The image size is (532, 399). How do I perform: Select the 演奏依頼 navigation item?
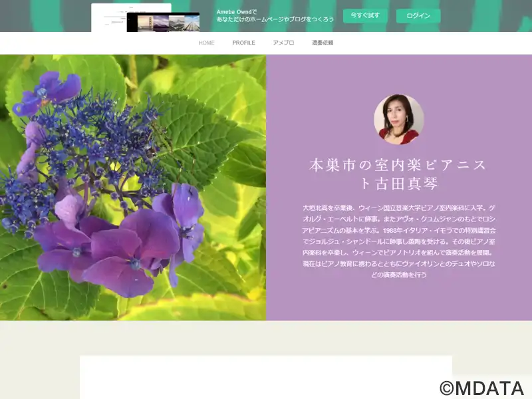322,43
